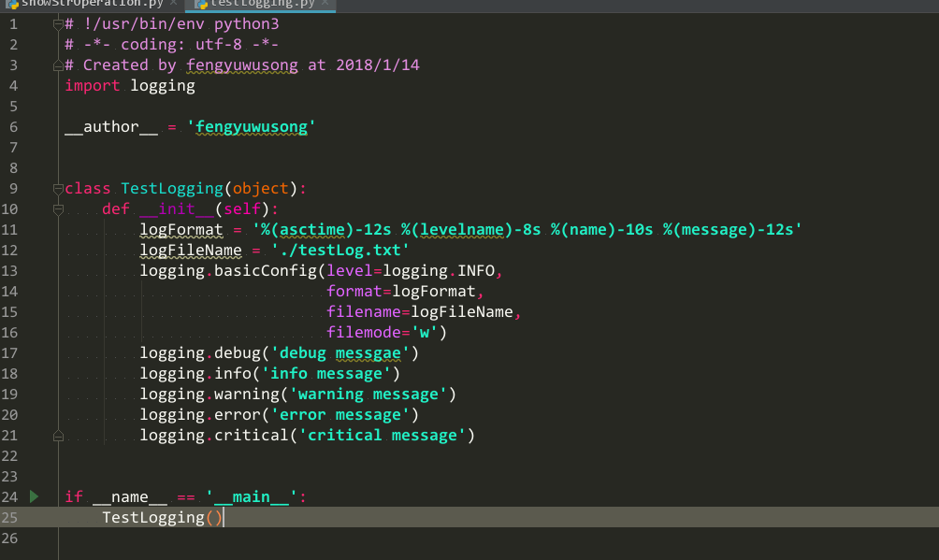939x560 pixels.
Task: Click the fold end marker at line 3
Action: (x=58, y=65)
